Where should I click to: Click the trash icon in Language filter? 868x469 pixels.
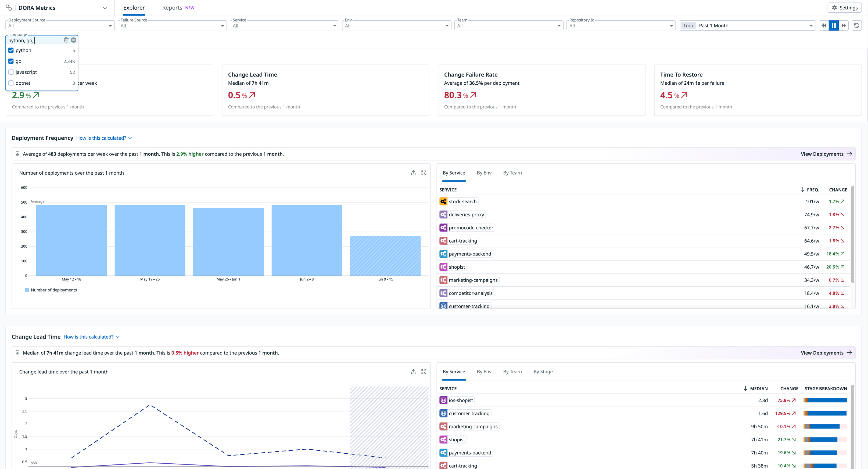pyautogui.click(x=66, y=40)
